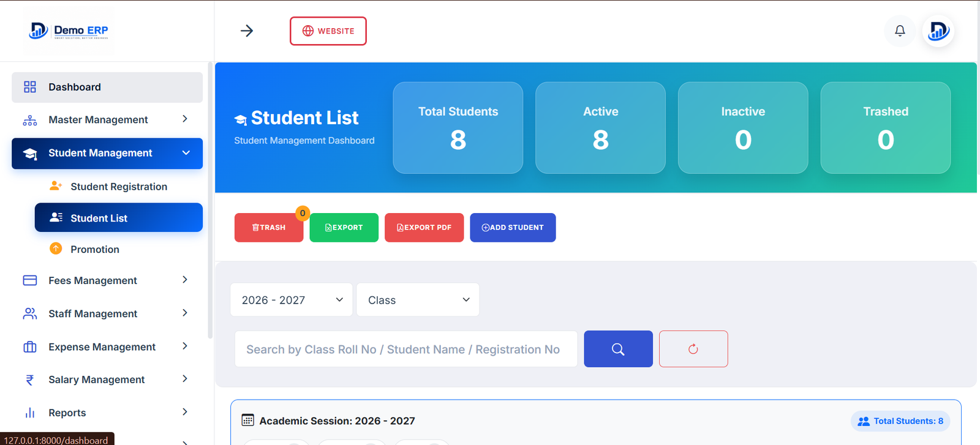980x445 pixels.
Task: Open the user profile avatar
Action: click(x=938, y=31)
